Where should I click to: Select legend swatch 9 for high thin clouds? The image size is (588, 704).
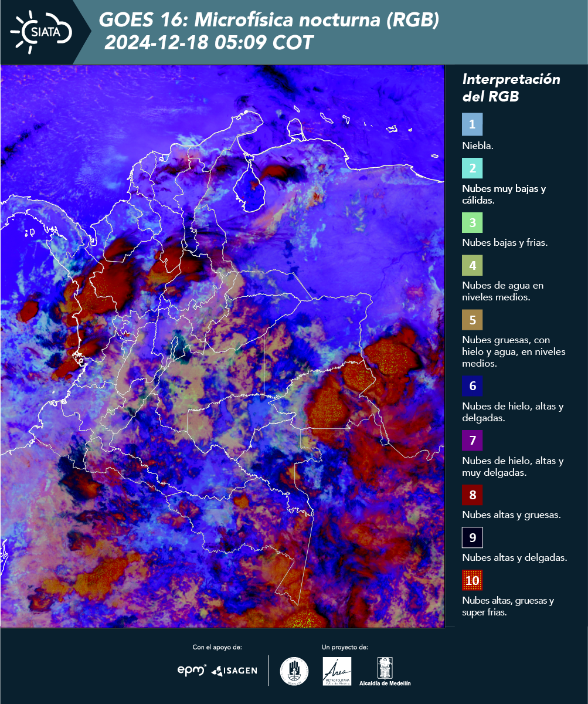point(472,537)
